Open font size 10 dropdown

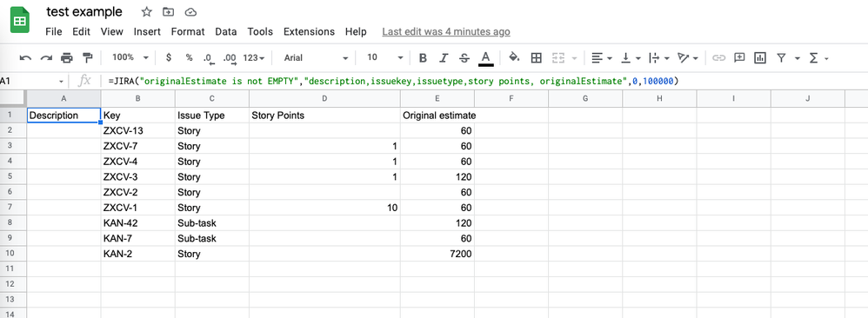click(x=384, y=57)
